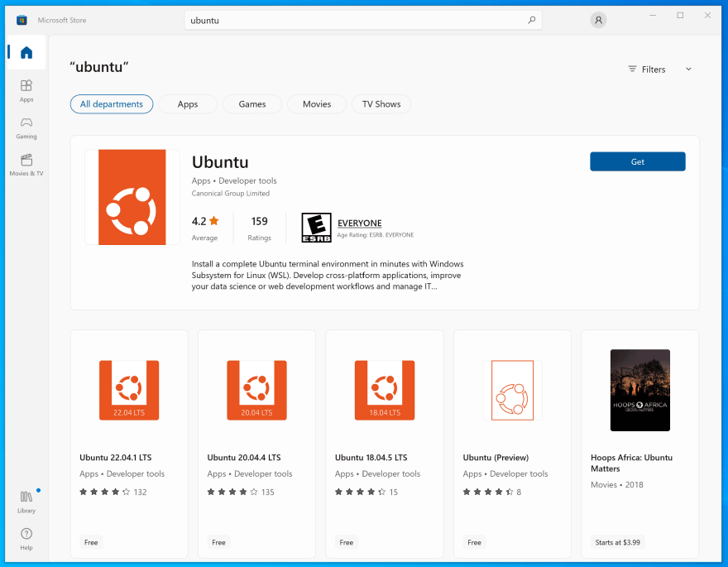Viewport: 728px width, 567px height.
Task: Open the Apps section in sidebar
Action: (x=26, y=90)
